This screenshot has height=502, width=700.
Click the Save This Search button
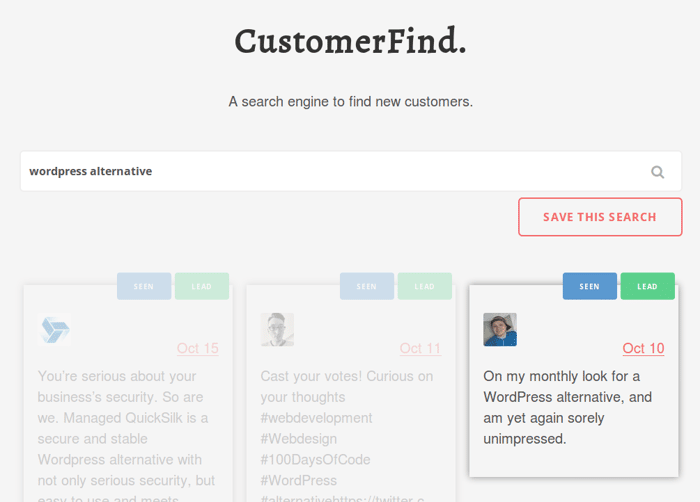point(600,217)
